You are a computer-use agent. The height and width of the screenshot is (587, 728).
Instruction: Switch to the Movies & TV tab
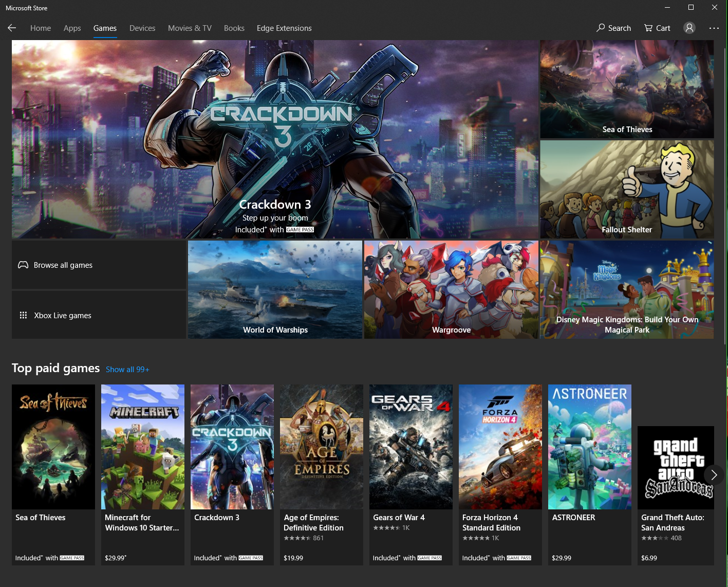pyautogui.click(x=190, y=28)
